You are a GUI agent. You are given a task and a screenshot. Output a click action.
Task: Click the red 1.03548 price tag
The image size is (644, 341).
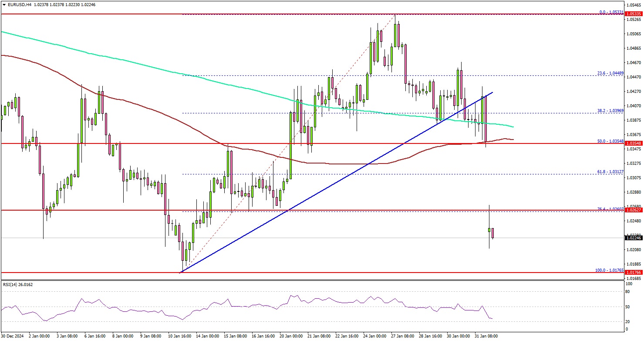tap(633, 143)
